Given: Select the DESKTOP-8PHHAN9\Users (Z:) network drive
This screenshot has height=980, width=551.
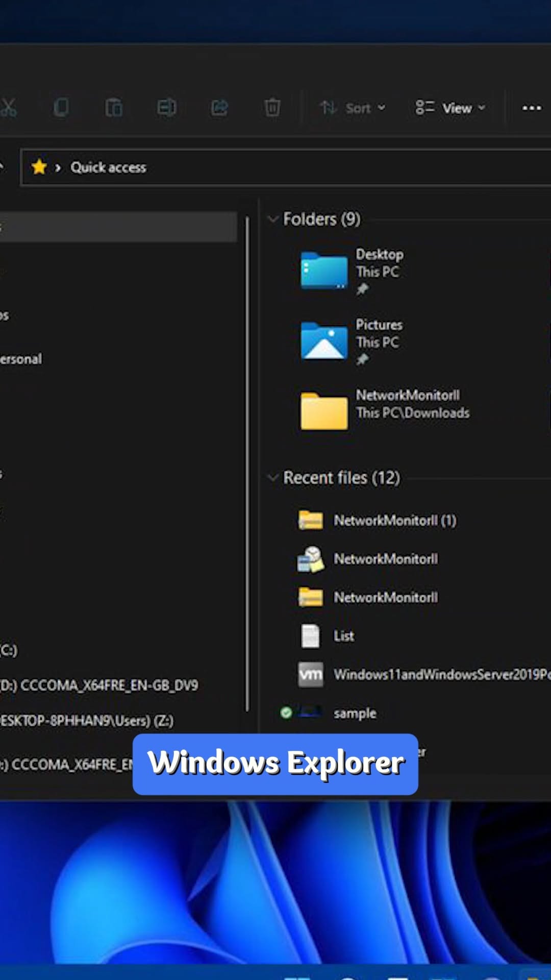Looking at the screenshot, I should 87,721.
